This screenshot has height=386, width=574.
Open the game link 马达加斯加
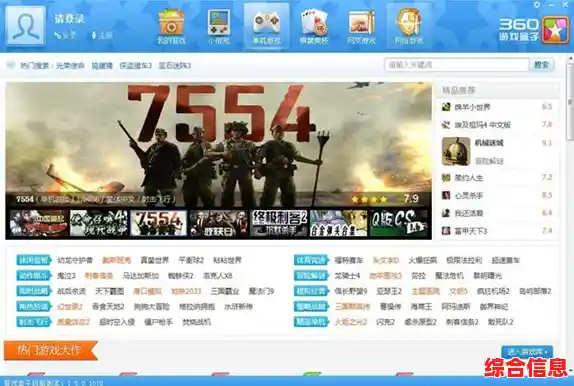coord(141,276)
